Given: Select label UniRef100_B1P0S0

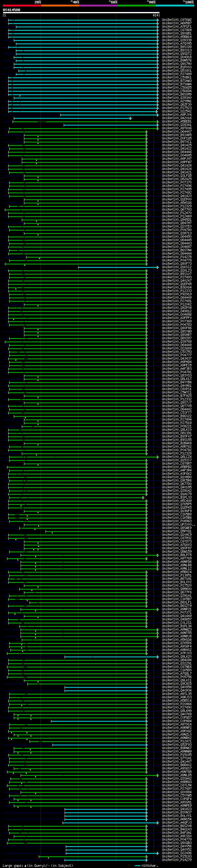Looking at the screenshot, I should tap(177, 67).
